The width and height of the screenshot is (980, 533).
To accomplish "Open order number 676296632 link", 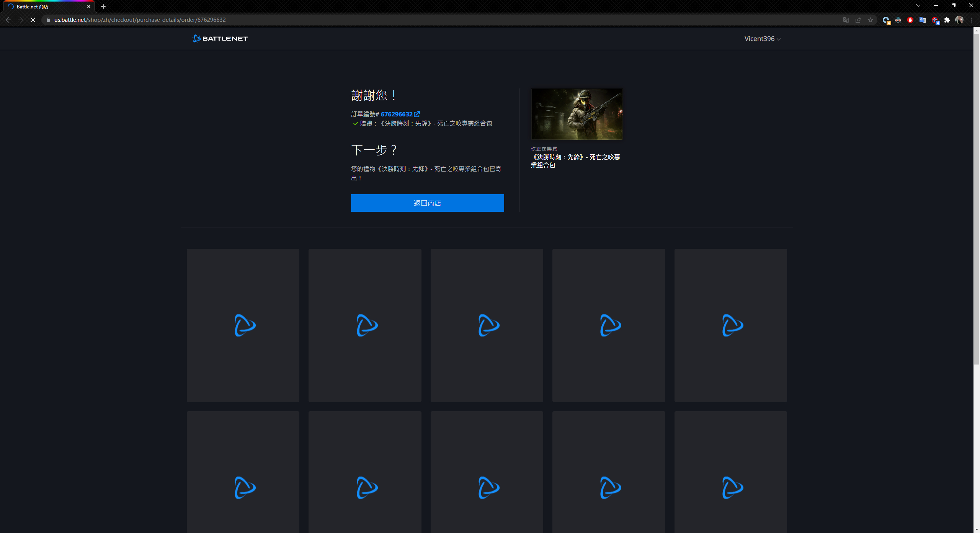I will (397, 114).
